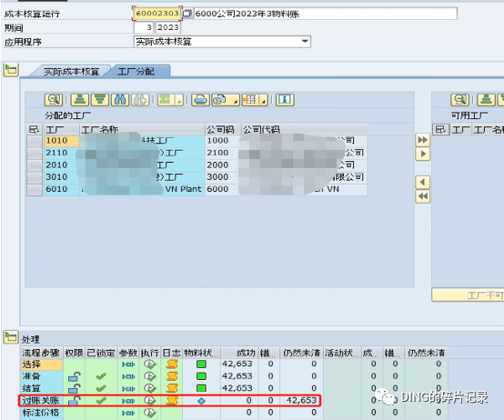Switch to the 工厂分配 tab

point(136,71)
